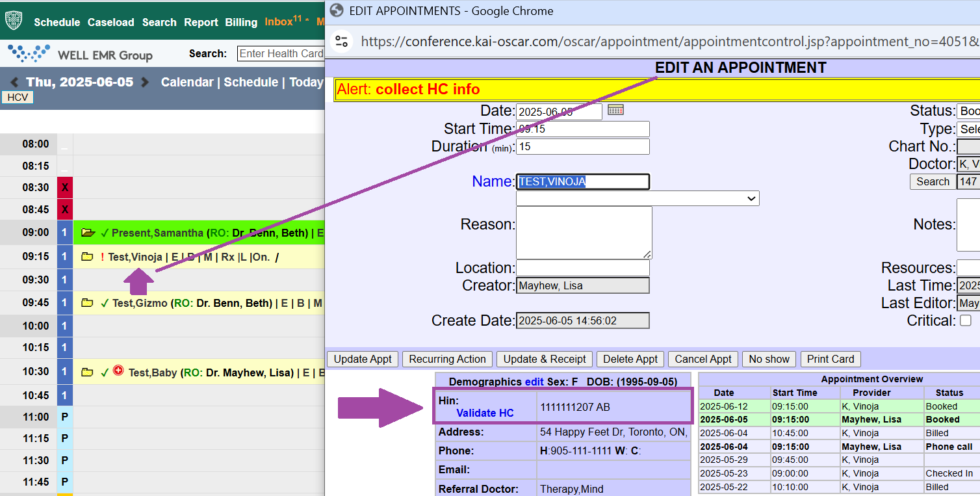Click Search button beside Doctor field
The height and width of the screenshot is (496, 980).
pyautogui.click(x=933, y=182)
